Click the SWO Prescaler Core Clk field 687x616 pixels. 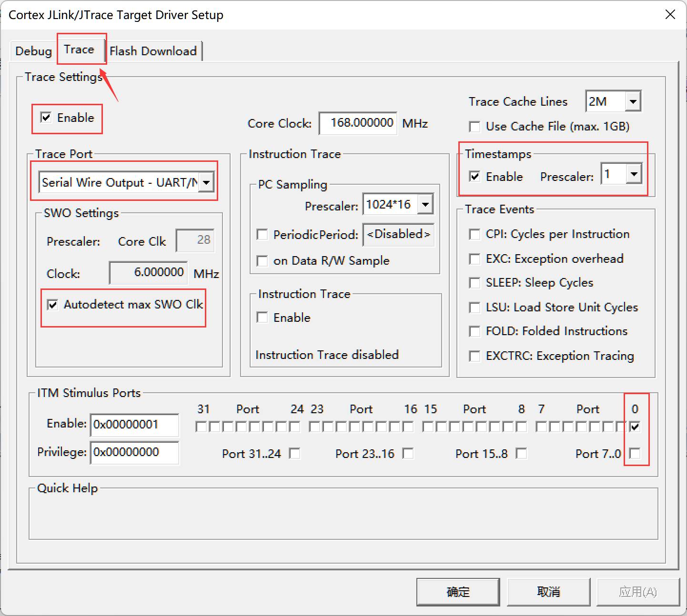coord(195,240)
